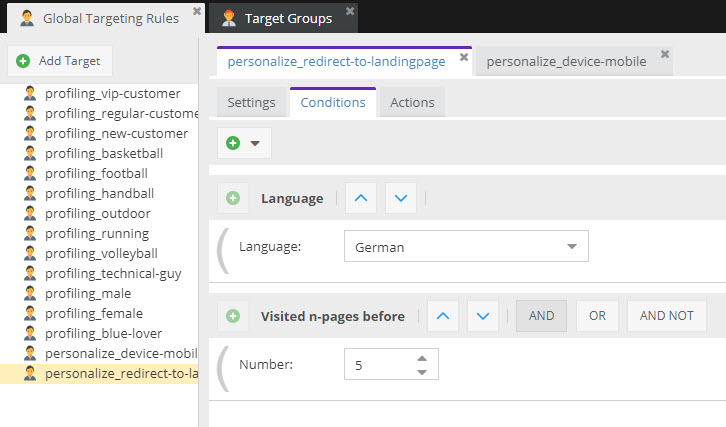The height and width of the screenshot is (427, 726).
Task: Click the person icon beside profiling_technical-guy
Action: click(30, 273)
